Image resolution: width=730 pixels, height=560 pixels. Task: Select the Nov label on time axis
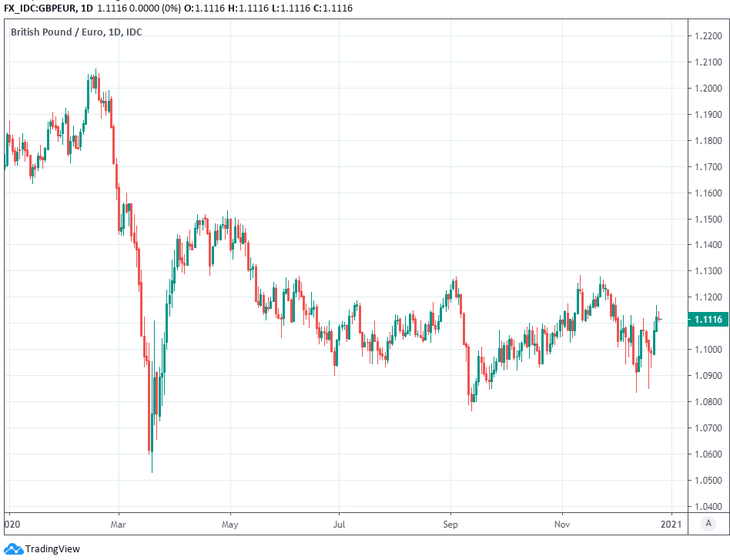pyautogui.click(x=562, y=524)
